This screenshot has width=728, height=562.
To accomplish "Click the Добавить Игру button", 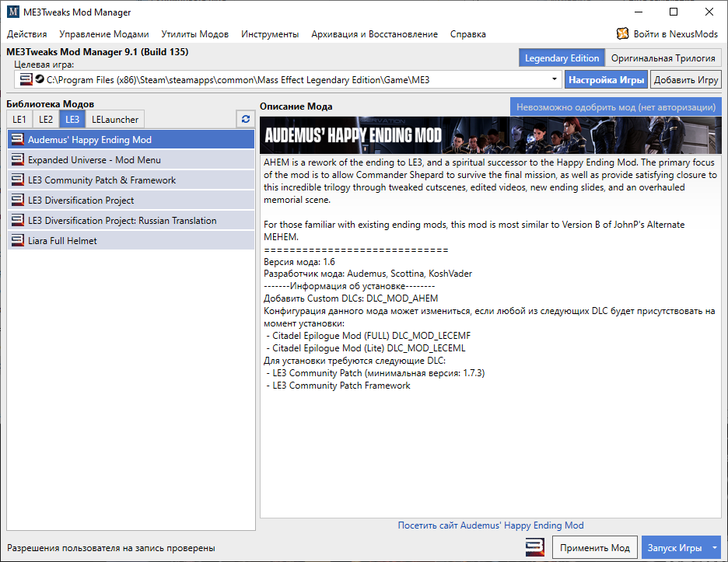I will (x=686, y=80).
